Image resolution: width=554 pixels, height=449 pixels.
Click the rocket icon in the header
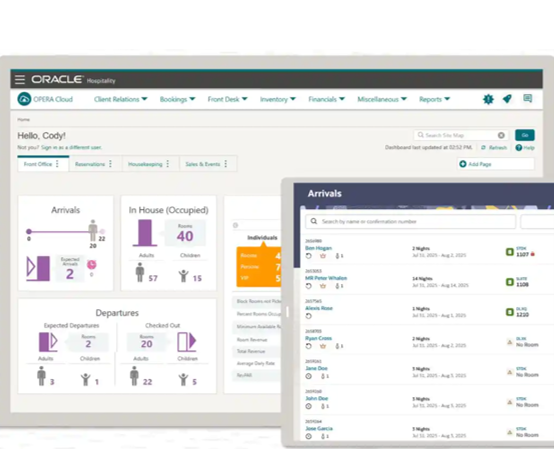507,99
